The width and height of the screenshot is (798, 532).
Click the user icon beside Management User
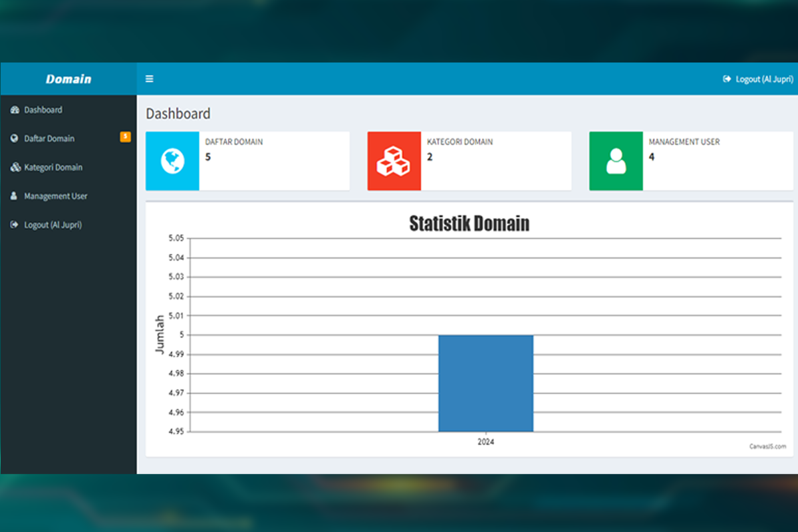[15, 196]
